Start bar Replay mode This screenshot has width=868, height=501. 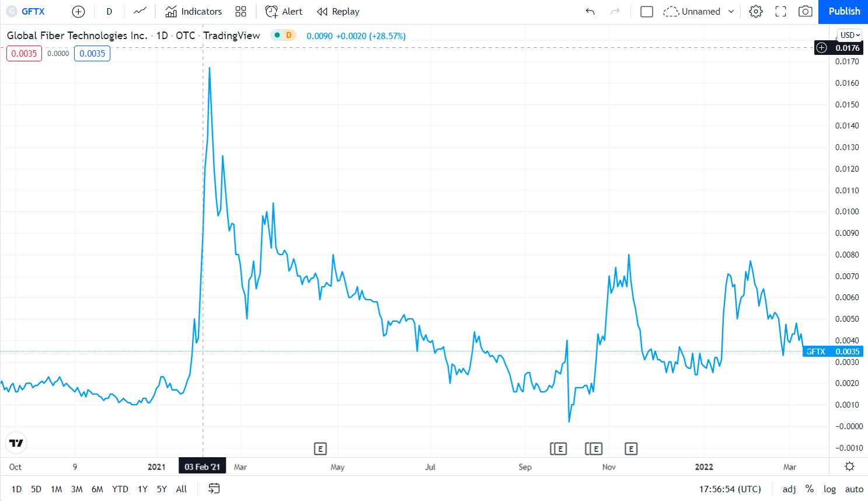click(x=338, y=12)
